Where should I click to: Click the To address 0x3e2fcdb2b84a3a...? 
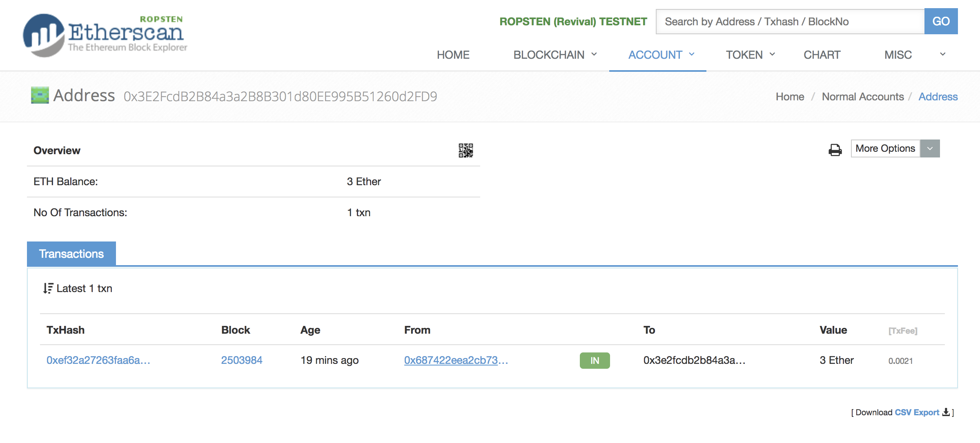(x=695, y=360)
